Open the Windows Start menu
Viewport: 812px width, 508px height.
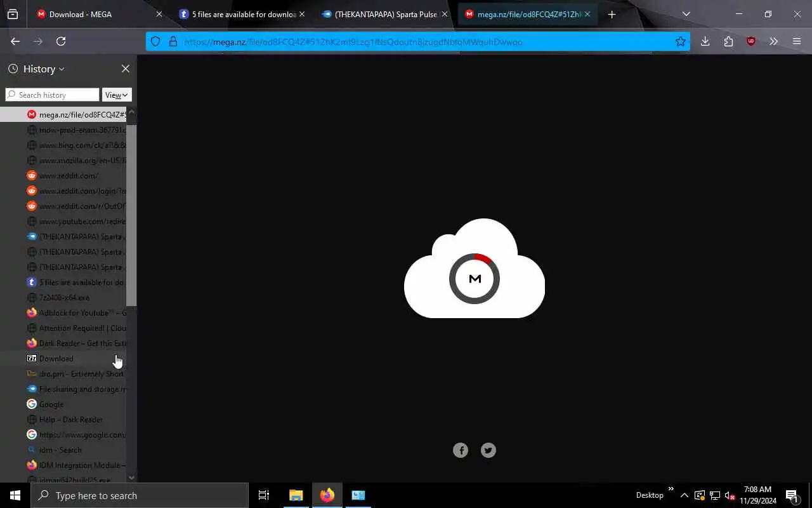[15, 495]
